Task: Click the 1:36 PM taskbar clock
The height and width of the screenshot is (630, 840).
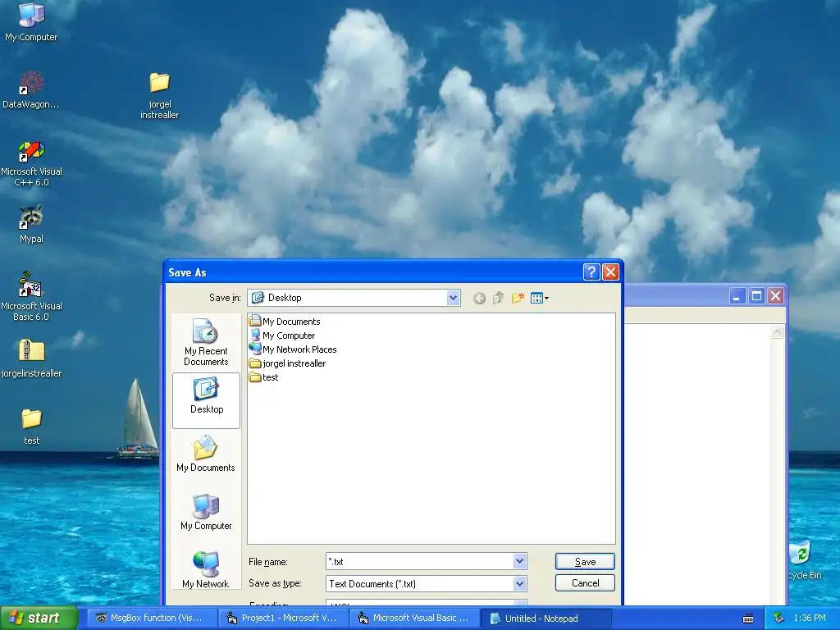Action: pos(810,618)
